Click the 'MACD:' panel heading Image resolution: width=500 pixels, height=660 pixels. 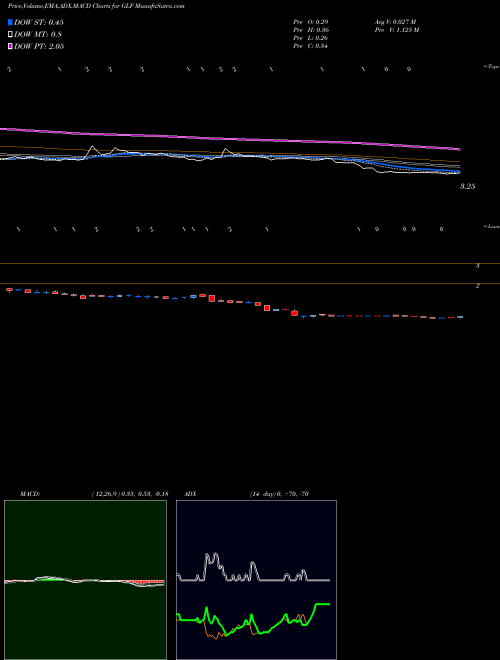pyautogui.click(x=30, y=494)
